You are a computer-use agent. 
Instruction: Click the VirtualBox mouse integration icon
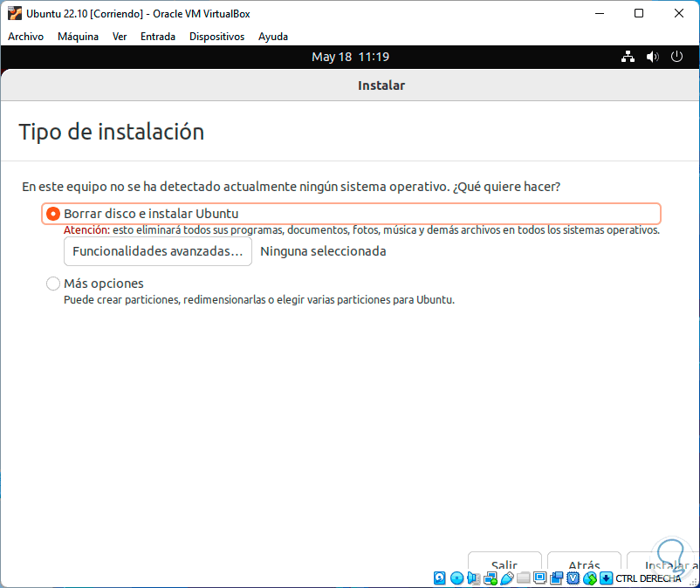click(x=590, y=578)
